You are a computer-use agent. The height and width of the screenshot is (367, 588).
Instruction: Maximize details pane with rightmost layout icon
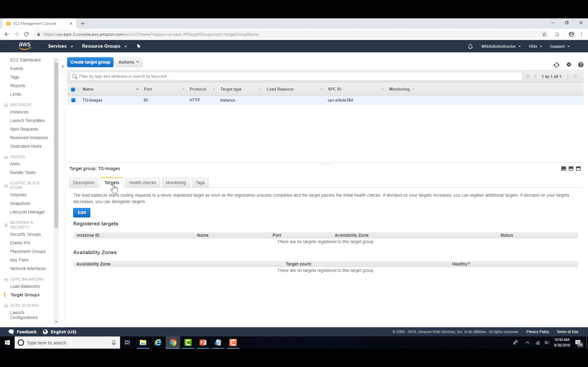[578, 169]
